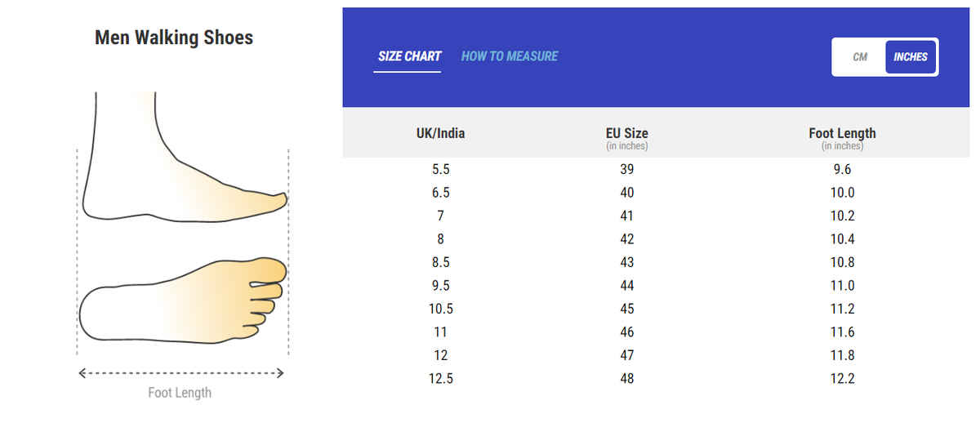The image size is (980, 423).
Task: Open the How To Measure tab
Action: (x=510, y=56)
